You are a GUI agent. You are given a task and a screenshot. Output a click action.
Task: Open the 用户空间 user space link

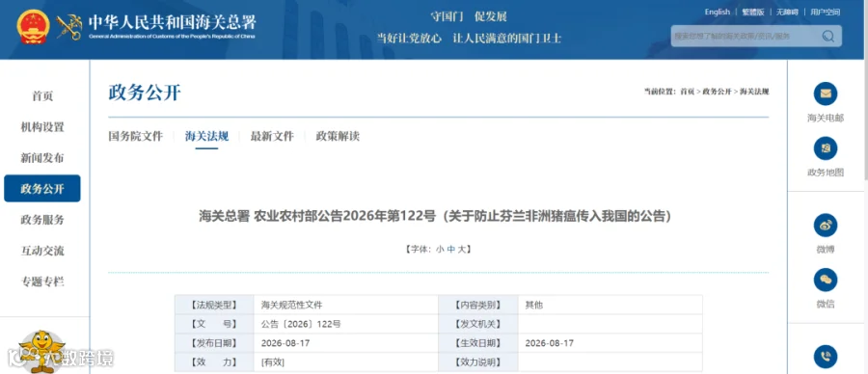pos(825,13)
